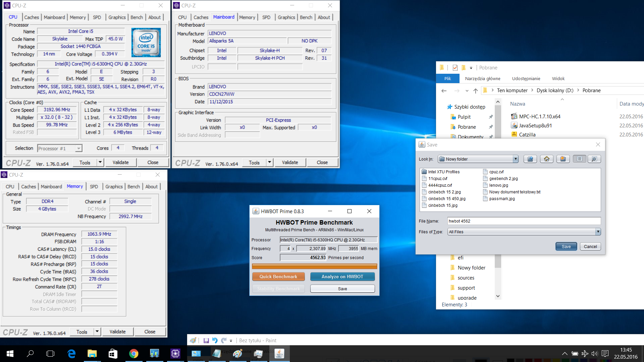Click the File Name input field
The image size is (644, 362).
tap(524, 221)
